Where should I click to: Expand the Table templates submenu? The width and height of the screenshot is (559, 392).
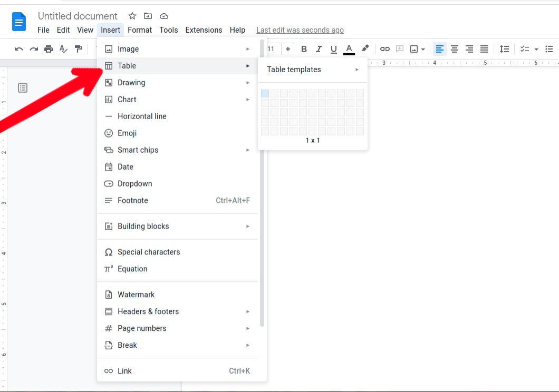click(312, 69)
